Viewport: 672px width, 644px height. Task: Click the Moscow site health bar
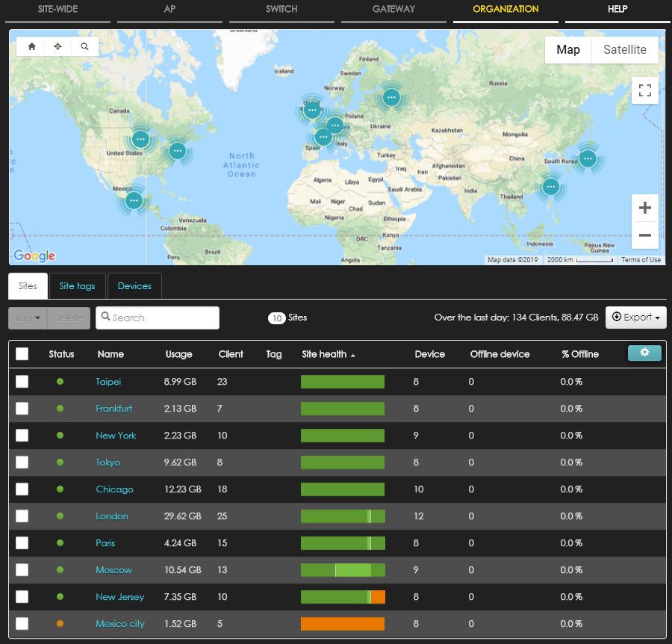tap(343, 570)
